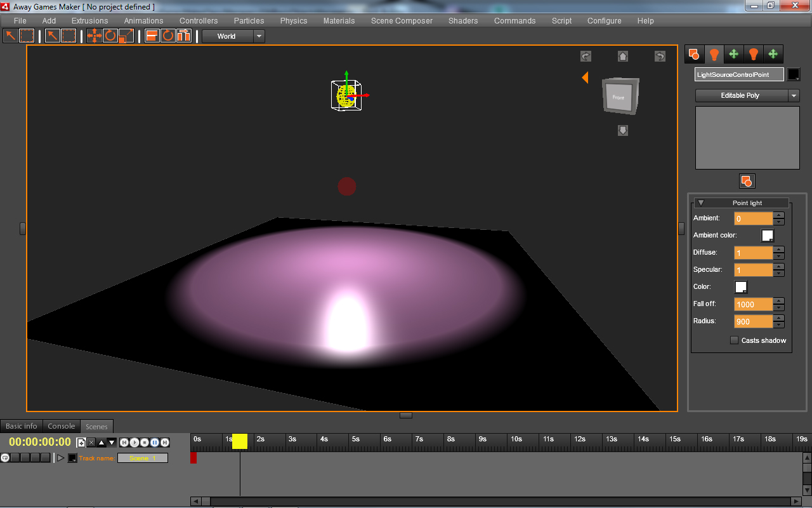Pick the Ambient color swatch

768,236
